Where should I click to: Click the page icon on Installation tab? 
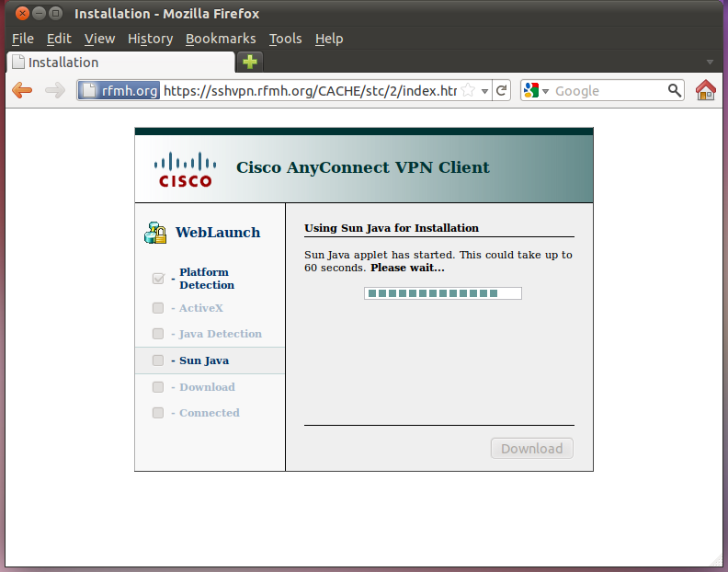tap(18, 62)
